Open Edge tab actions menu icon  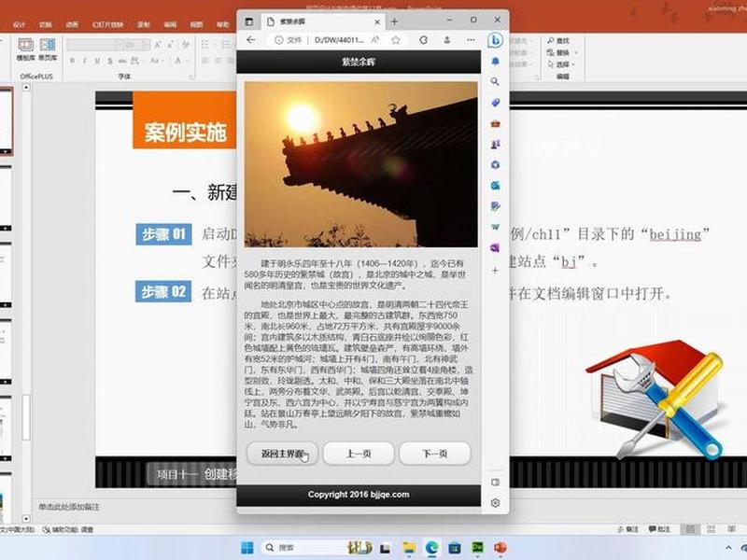248,21
